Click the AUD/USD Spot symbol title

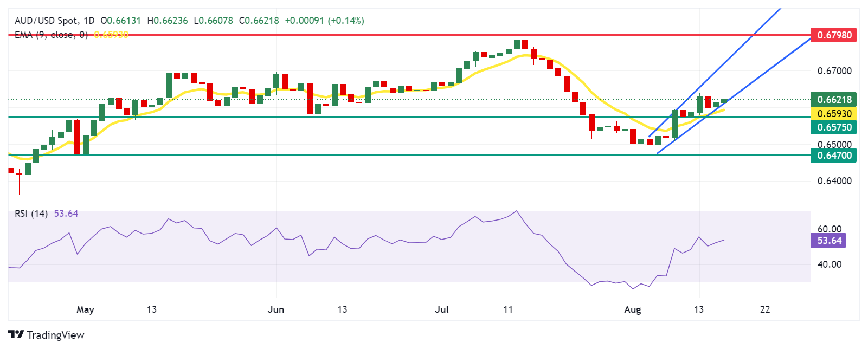tap(47, 21)
